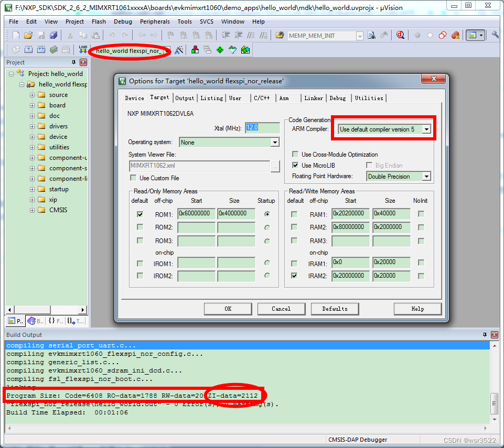This screenshot has height=448, width=504.
Task: Click the Kill All Breakpoints icon
Action: click(x=455, y=35)
